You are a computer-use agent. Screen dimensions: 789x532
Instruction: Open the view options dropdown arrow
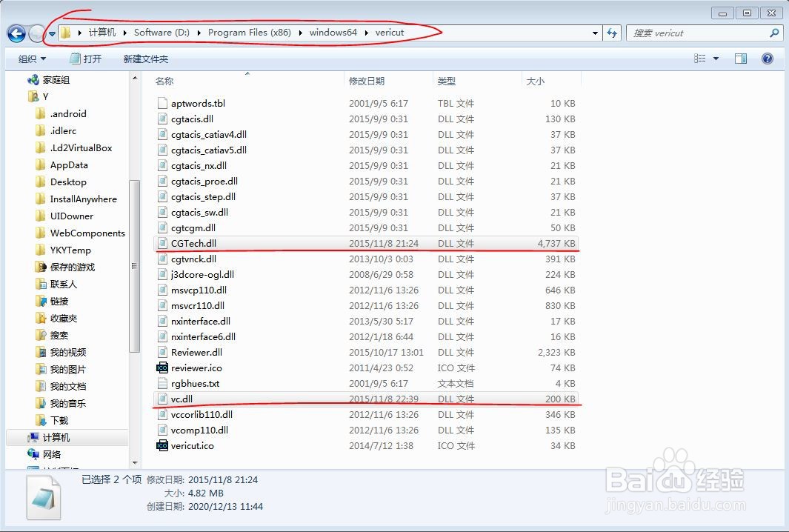point(716,59)
